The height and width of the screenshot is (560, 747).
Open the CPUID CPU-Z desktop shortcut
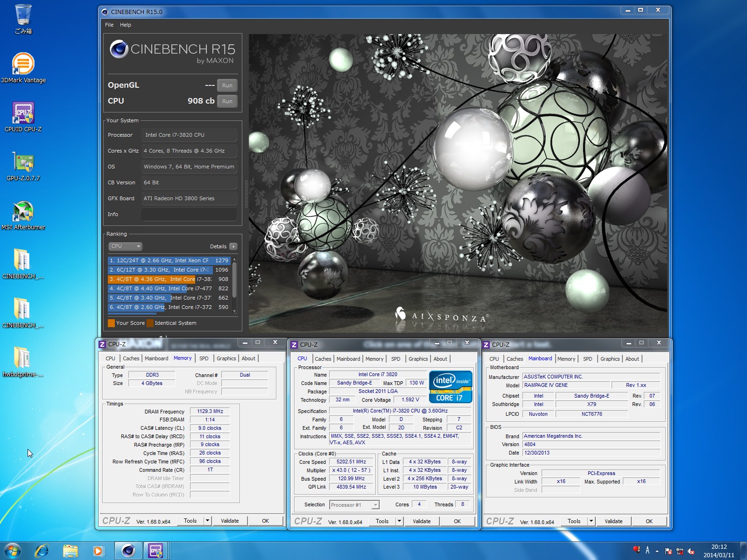click(23, 117)
